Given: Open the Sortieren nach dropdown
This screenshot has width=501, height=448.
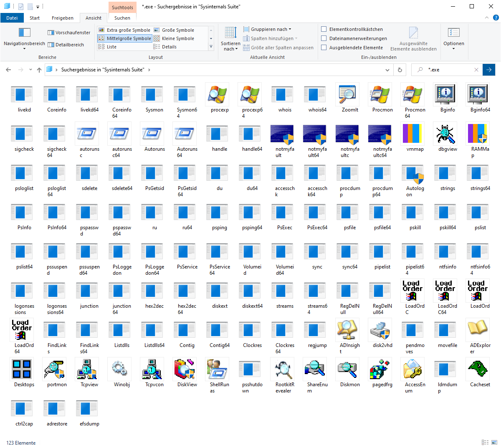Looking at the screenshot, I should 230,39.
